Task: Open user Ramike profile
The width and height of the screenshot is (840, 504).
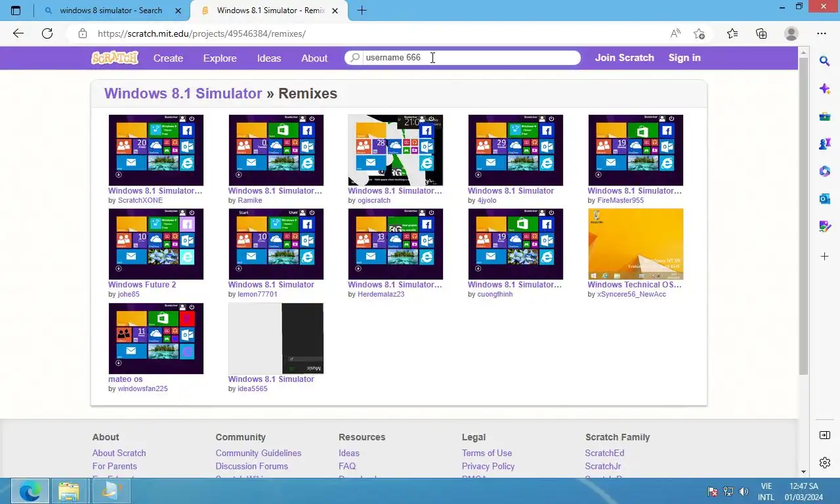Action: click(x=249, y=201)
